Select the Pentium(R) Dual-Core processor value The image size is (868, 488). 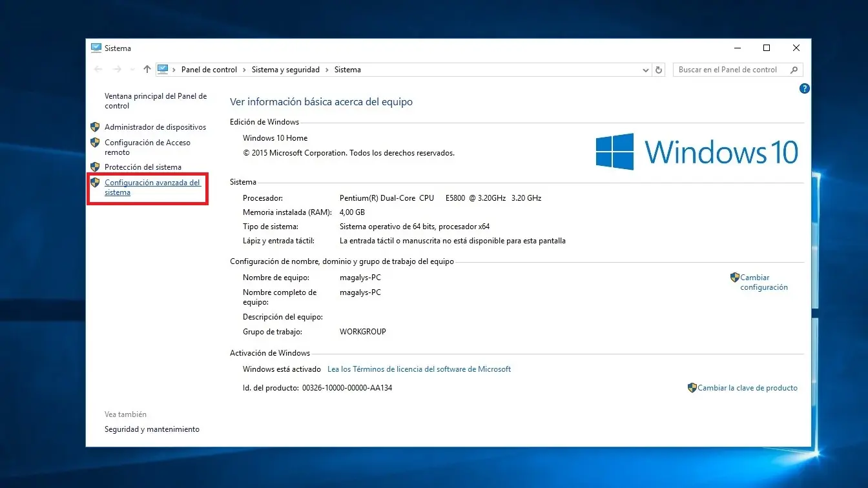click(x=440, y=198)
